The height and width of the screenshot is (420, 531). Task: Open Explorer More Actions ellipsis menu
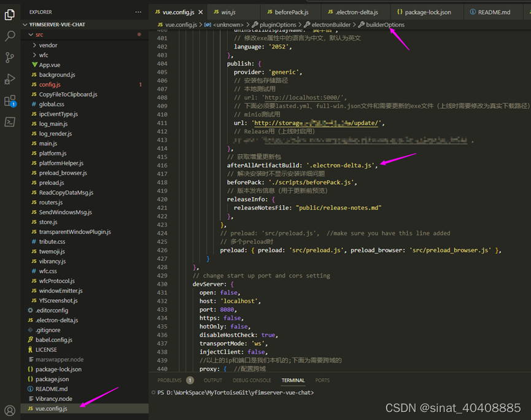tap(138, 12)
